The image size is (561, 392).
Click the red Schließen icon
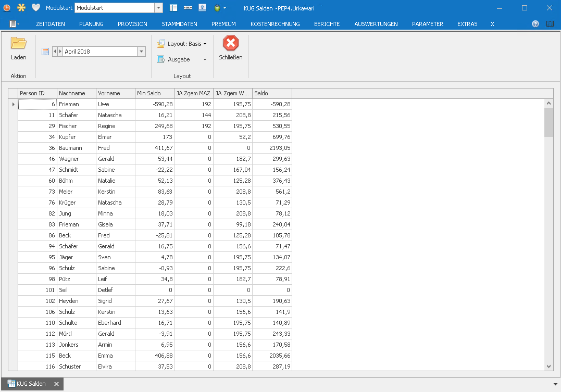click(230, 43)
